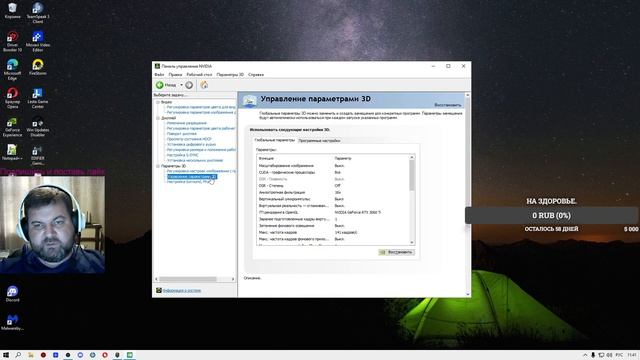Open the Back button history dropdown arrow
Image resolution: width=640 pixels, height=360 pixels.
tap(181, 85)
